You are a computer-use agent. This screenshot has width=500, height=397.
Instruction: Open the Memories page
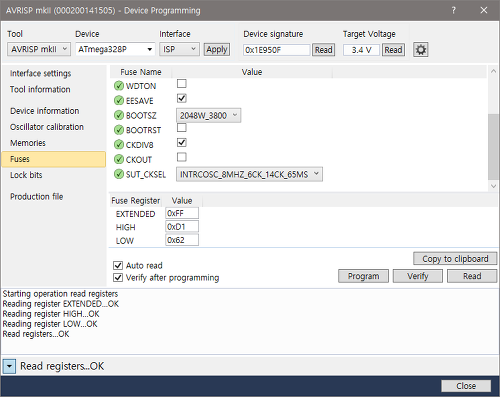(x=28, y=143)
